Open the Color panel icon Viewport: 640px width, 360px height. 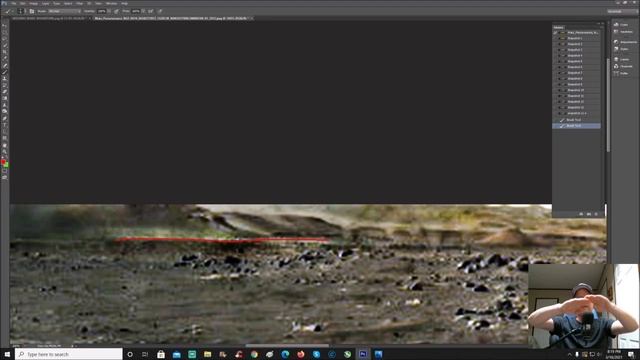click(616, 24)
